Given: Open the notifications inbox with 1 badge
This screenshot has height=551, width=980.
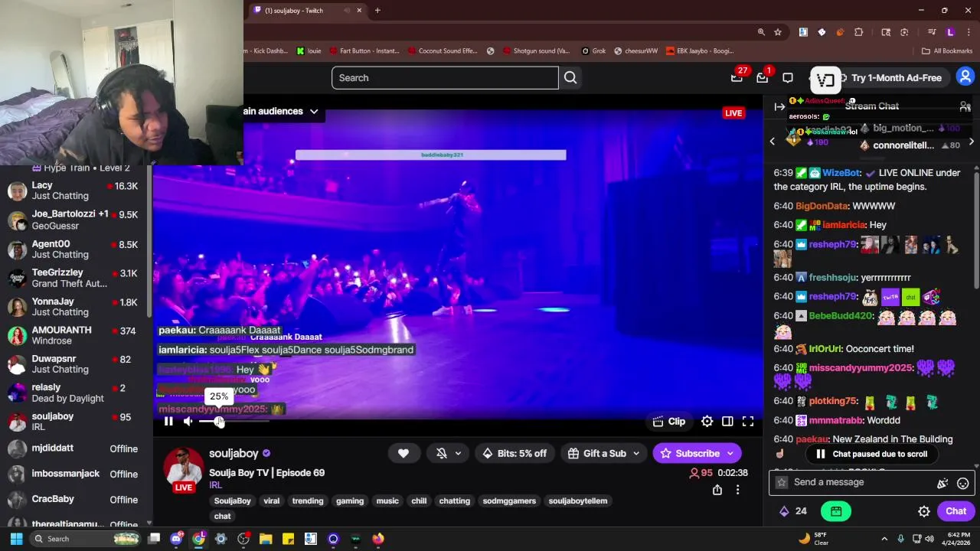Looking at the screenshot, I should (x=763, y=77).
